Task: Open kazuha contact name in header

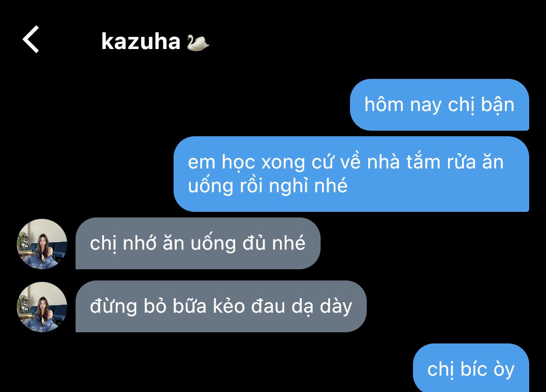Action: click(140, 42)
